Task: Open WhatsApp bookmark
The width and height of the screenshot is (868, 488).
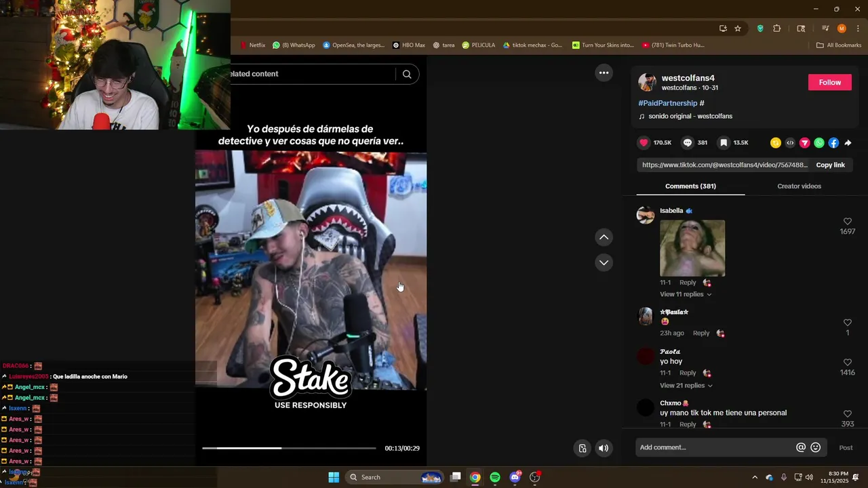Action: click(x=294, y=45)
